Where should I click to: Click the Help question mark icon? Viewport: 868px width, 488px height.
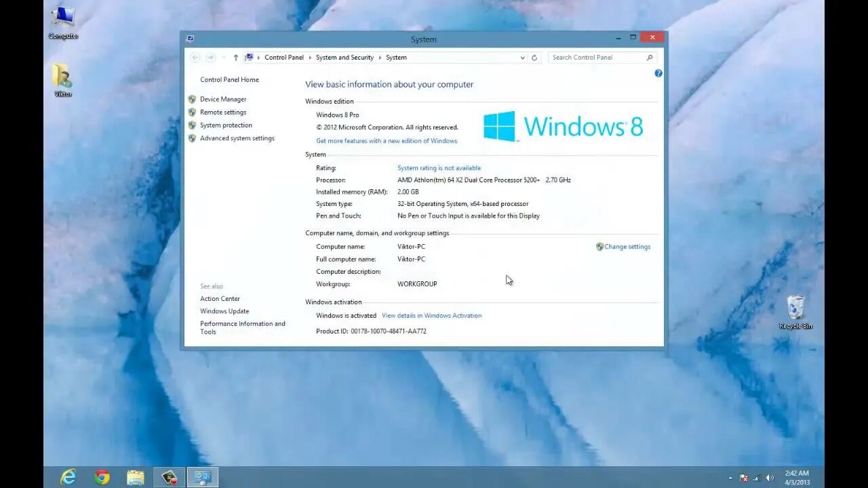tap(658, 73)
